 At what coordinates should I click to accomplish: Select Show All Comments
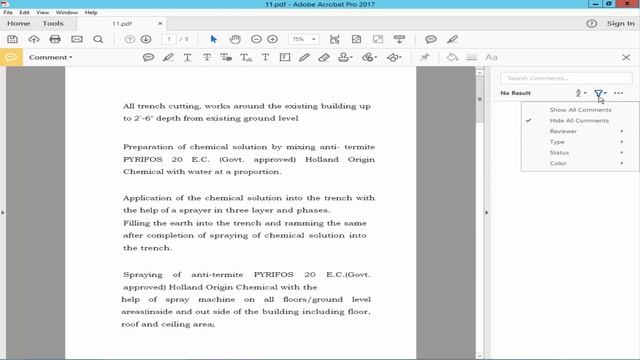[x=580, y=110]
